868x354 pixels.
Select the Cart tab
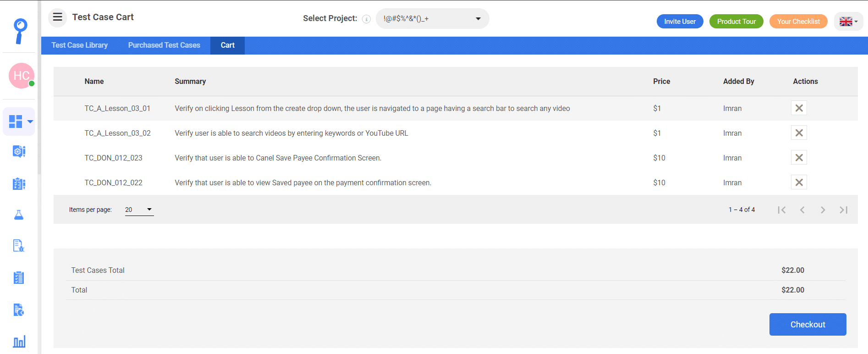pyautogui.click(x=227, y=45)
